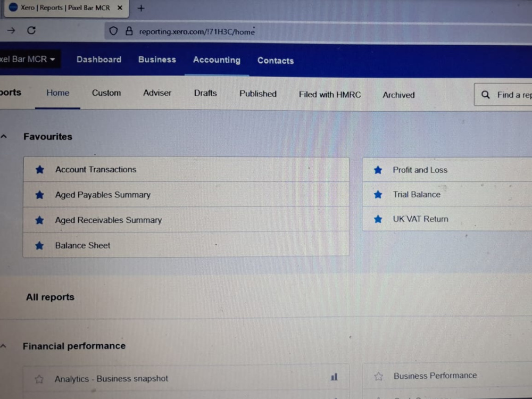This screenshot has width=532, height=399.
Task: Unfavourite the Trial Balance star
Action: pos(378,194)
